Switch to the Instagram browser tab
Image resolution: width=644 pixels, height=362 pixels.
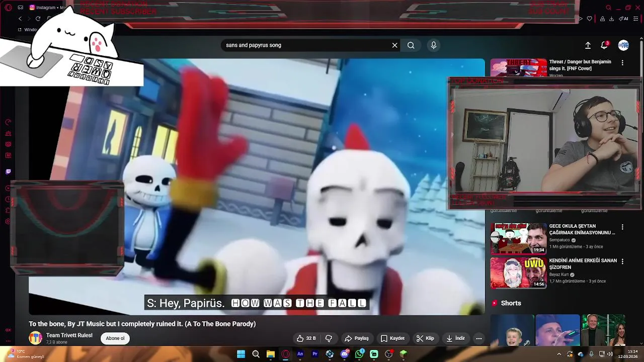47,8
